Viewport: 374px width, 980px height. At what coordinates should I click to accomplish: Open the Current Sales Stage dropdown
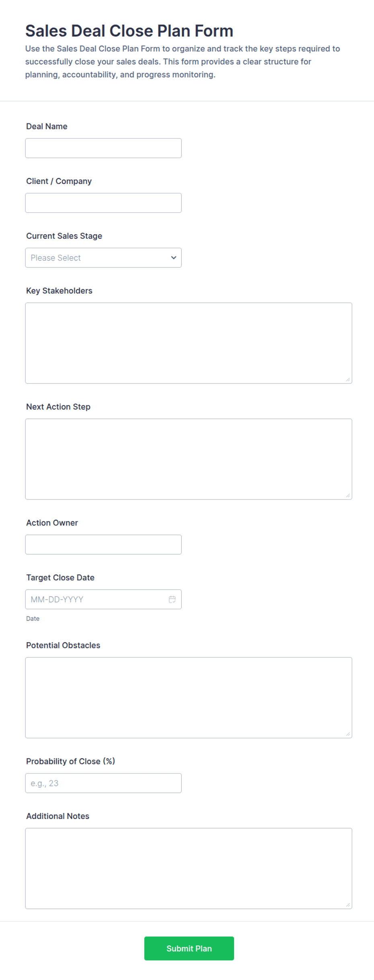(x=103, y=258)
